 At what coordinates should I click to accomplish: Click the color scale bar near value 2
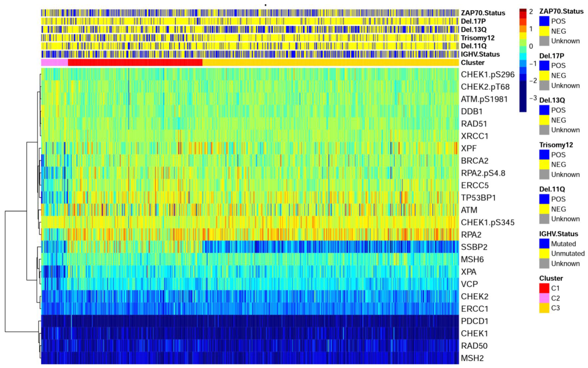(x=523, y=12)
